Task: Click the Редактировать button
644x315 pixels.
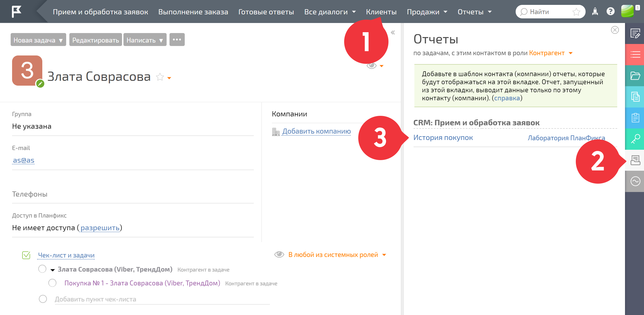Action: 96,40
